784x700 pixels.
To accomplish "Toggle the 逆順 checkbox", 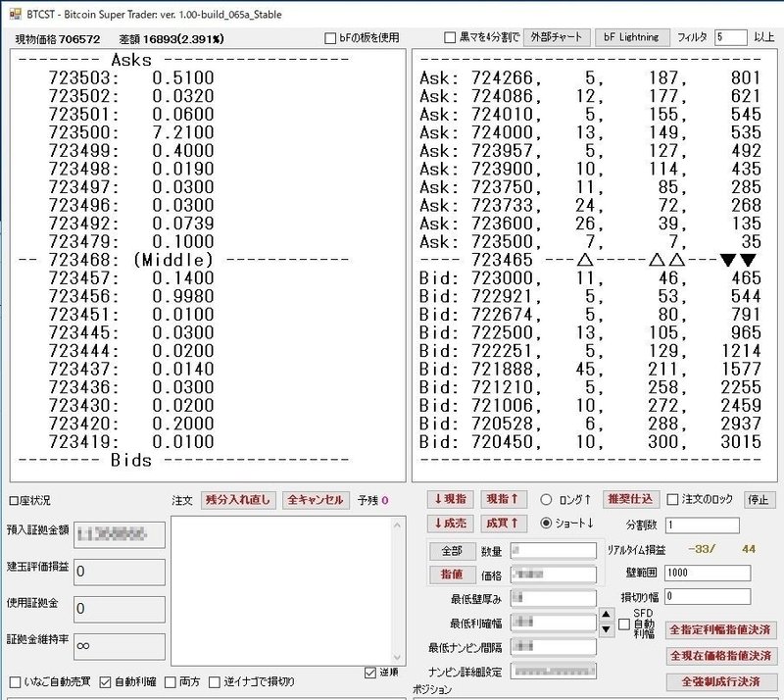I will click(370, 673).
